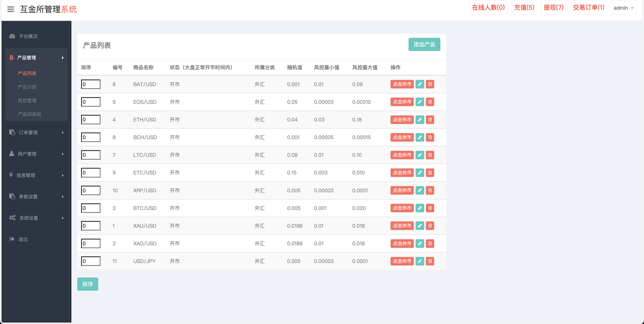Toggle XAG/USD market status 点击休市
Screen dimensions: 644x324
[x=402, y=243]
